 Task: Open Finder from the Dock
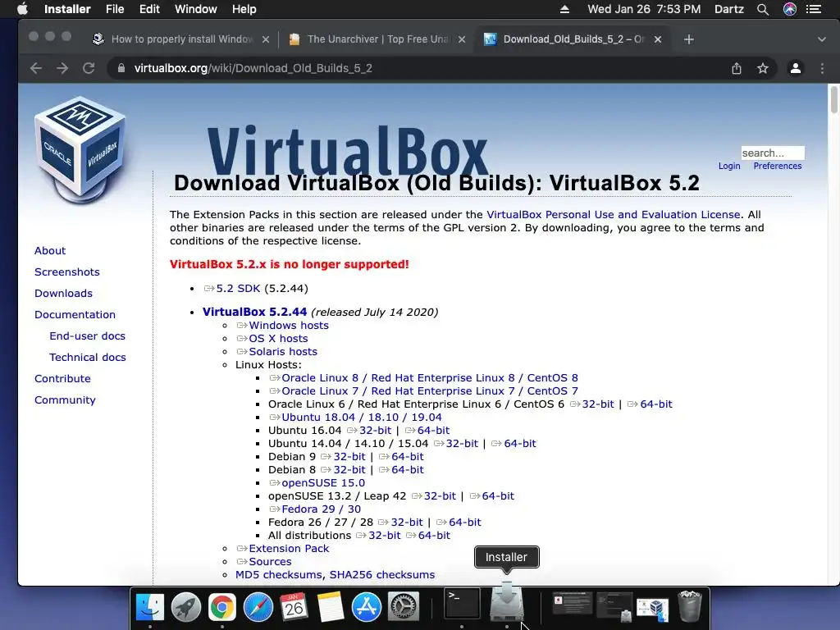150,608
